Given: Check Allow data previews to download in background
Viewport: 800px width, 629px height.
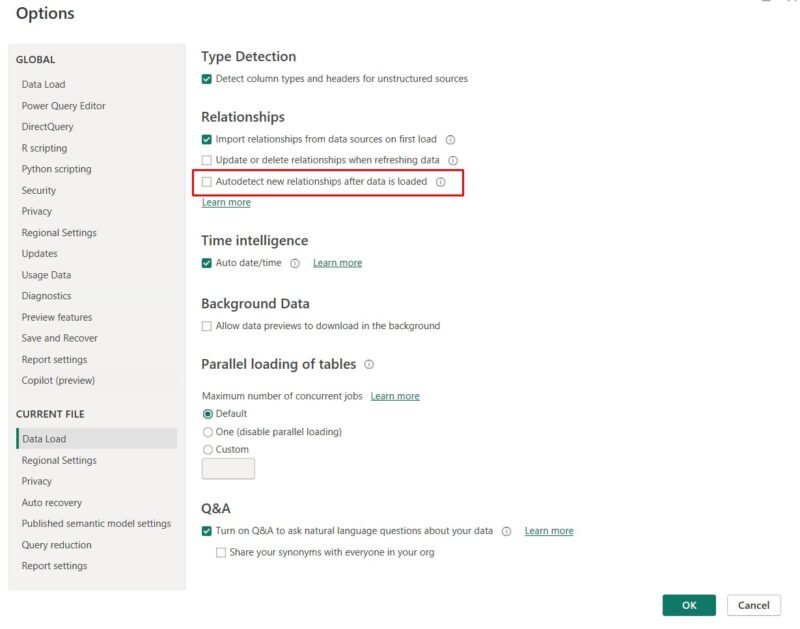Looking at the screenshot, I should 207,326.
